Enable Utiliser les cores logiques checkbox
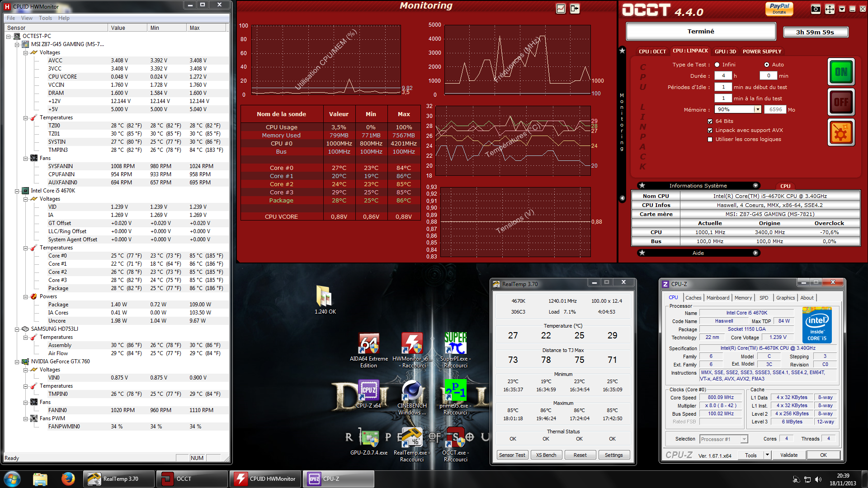This screenshot has width=868, height=488. 710,139
